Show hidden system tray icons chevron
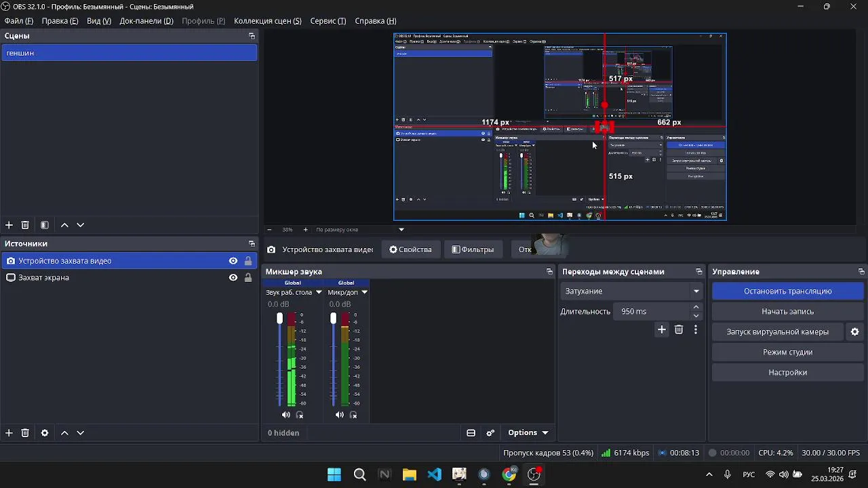This screenshot has height=488, width=868. point(709,474)
